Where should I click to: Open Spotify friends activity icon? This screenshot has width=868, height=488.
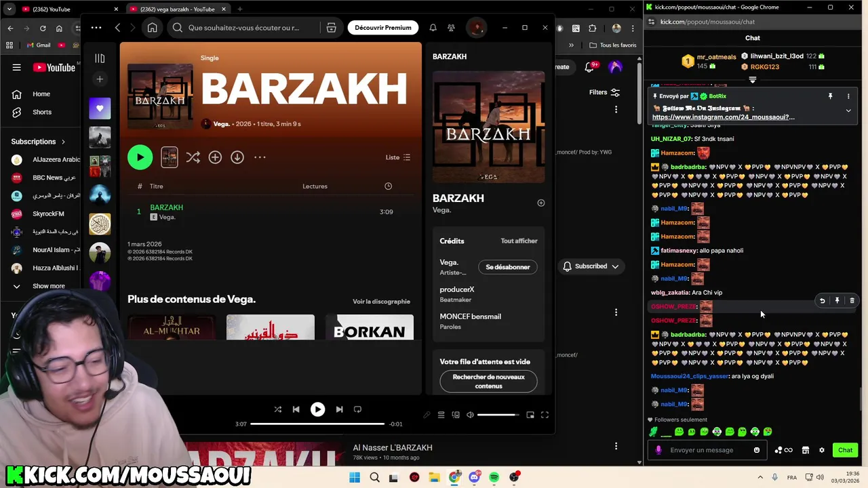click(x=451, y=28)
